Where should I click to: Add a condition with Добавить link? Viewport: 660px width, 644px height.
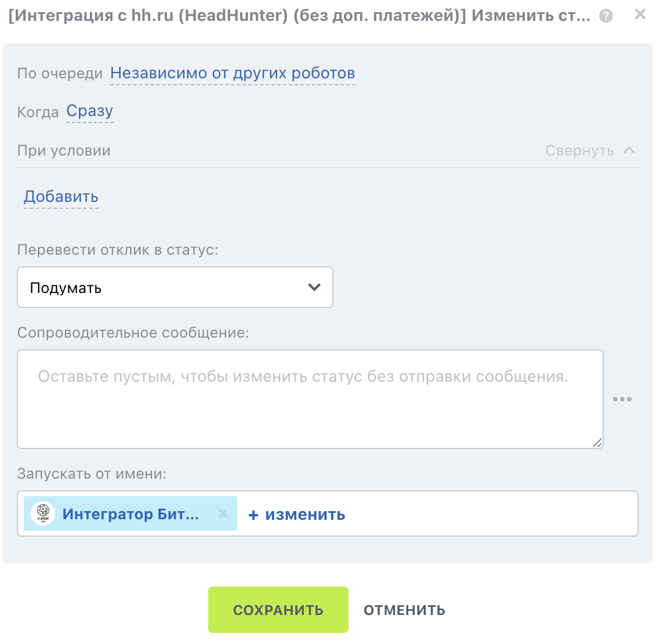61,197
